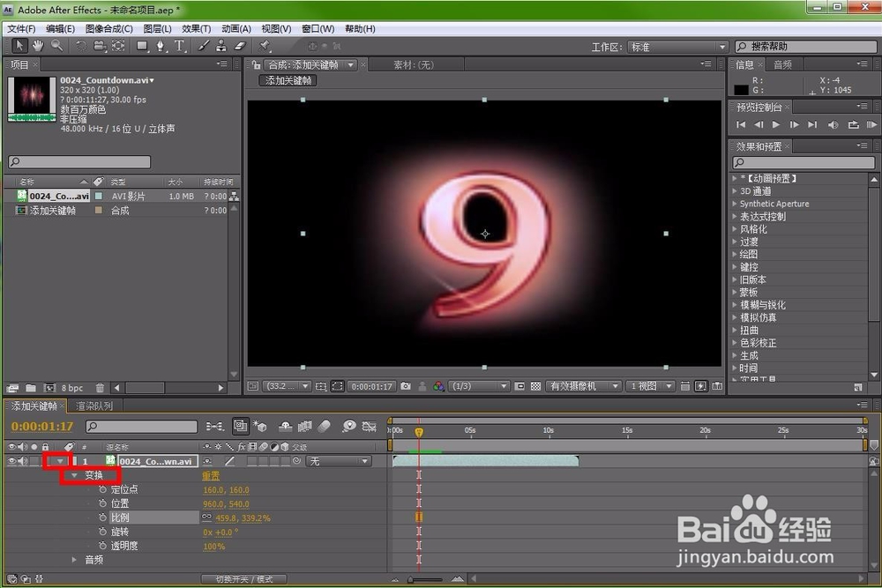
Task: Collapse layer 1 properties triangle
Action: (x=60, y=462)
